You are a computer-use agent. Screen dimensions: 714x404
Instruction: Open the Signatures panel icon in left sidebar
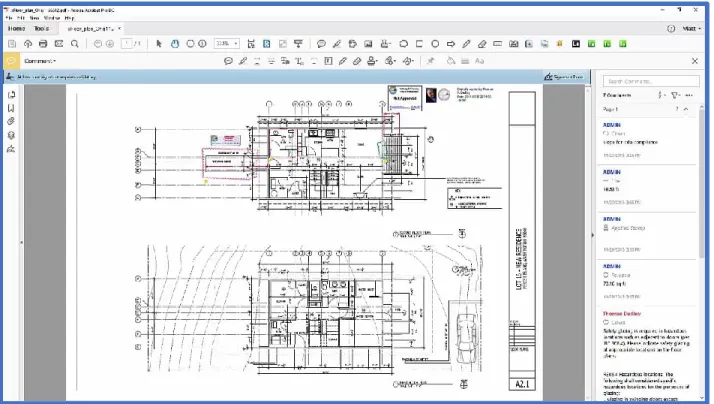[x=11, y=148]
